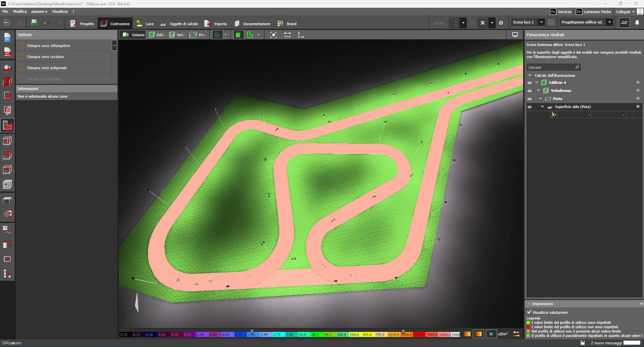Screen dimensions: 644x347
Task: Click the monitor display icon above viewport
Action: pyautogui.click(x=515, y=35)
